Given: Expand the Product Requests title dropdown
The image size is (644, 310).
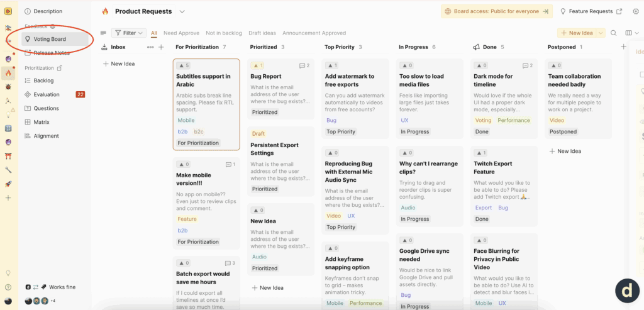Looking at the screenshot, I should click(x=182, y=11).
